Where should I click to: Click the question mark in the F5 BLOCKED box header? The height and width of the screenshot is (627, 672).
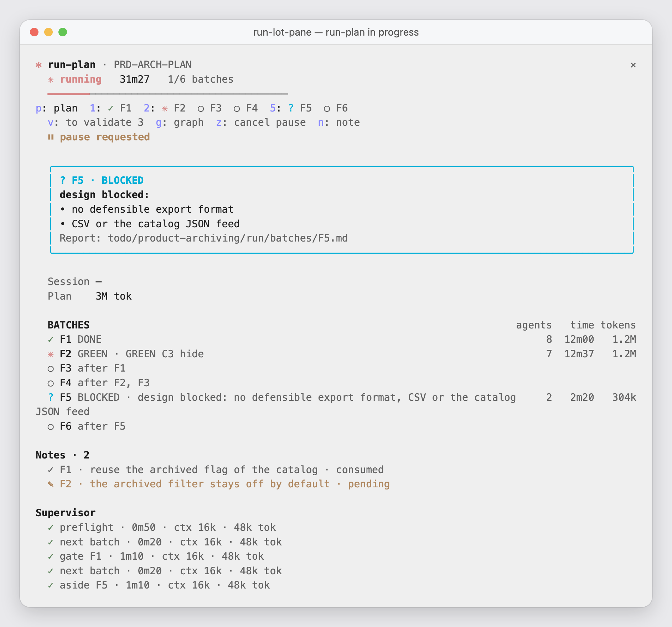pos(63,181)
